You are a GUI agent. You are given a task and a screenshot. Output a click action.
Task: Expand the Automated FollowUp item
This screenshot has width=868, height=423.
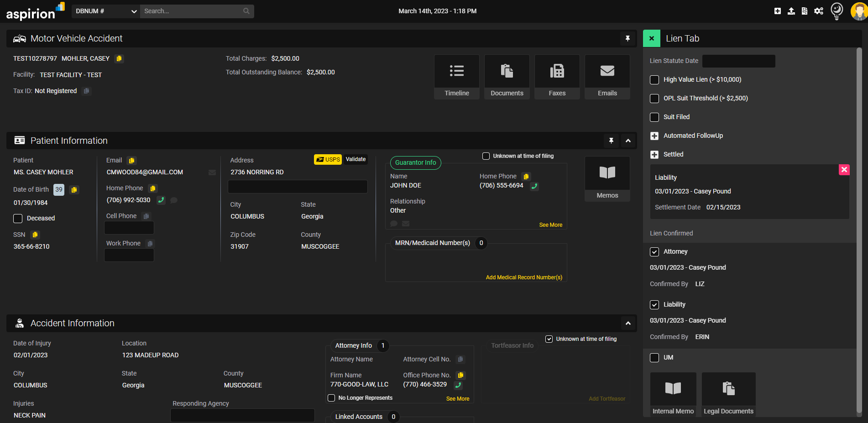coord(654,136)
